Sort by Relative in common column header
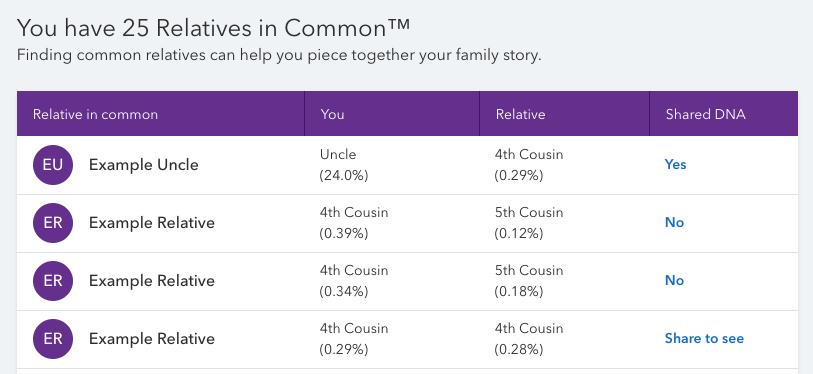813x374 pixels. pyautogui.click(x=95, y=114)
